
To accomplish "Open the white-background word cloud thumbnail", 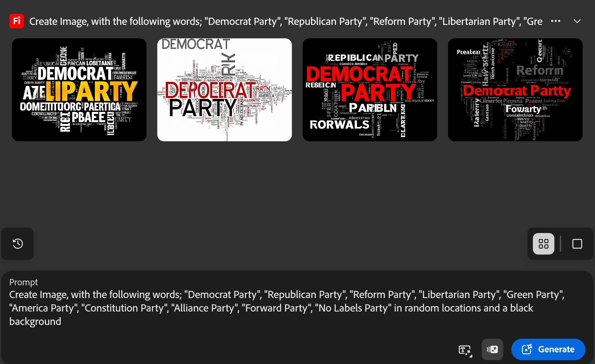I will (x=225, y=90).
